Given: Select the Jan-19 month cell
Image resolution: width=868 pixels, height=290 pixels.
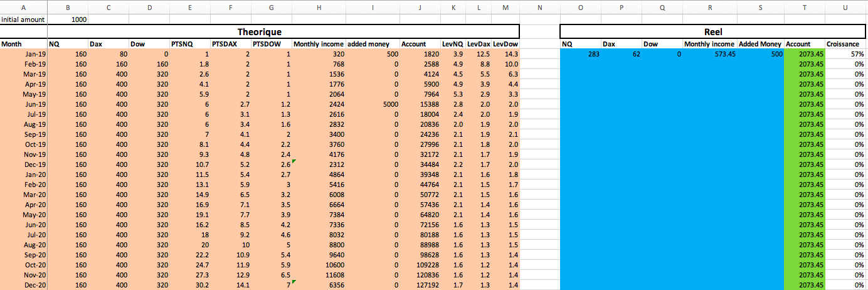Looking at the screenshot, I should 23,55.
